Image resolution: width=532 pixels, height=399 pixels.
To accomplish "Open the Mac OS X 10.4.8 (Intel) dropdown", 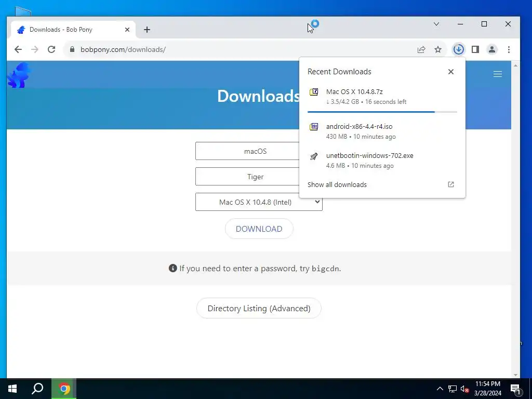I will click(x=259, y=202).
